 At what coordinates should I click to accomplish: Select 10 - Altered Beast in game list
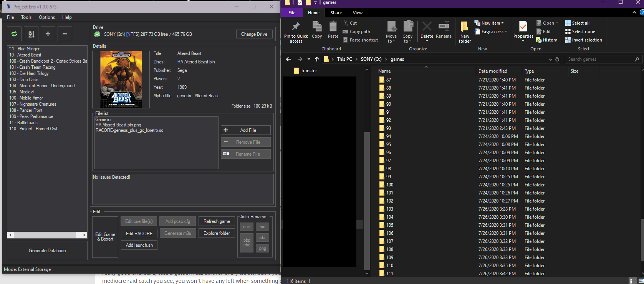[25, 55]
